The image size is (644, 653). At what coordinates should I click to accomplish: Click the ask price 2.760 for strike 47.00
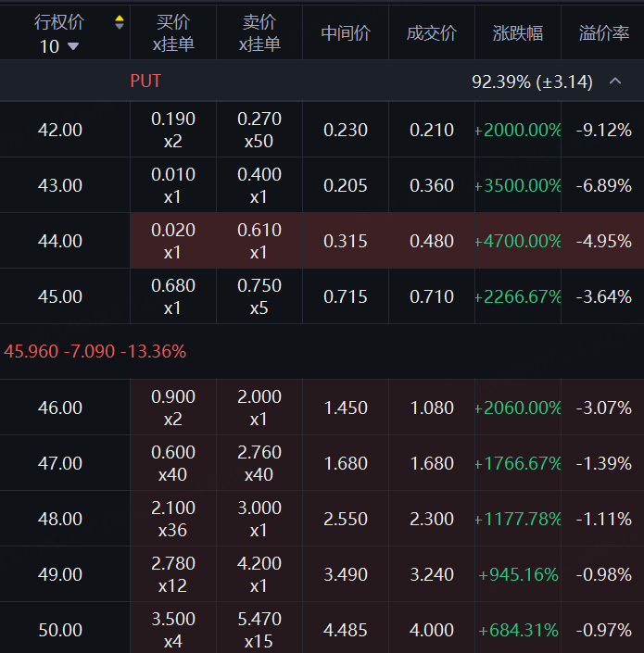coord(259,453)
